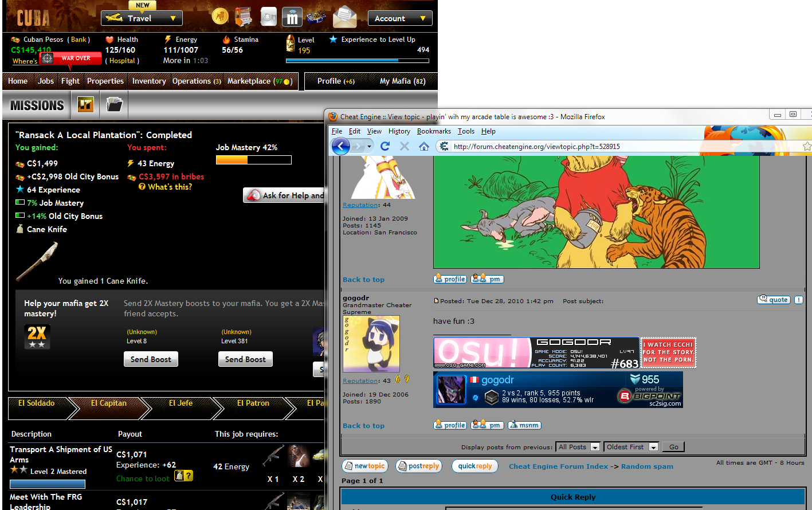
Task: Click the pm icon under the Pooh image post
Action: tap(487, 279)
